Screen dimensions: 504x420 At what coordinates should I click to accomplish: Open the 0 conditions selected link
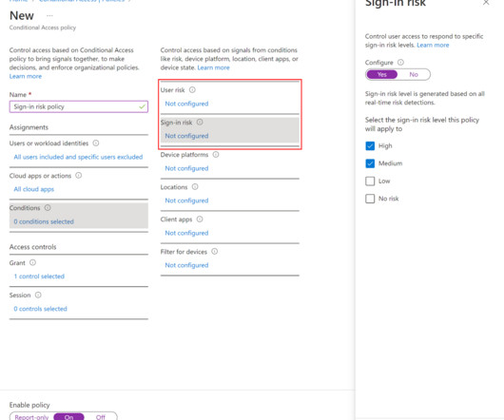coord(44,221)
